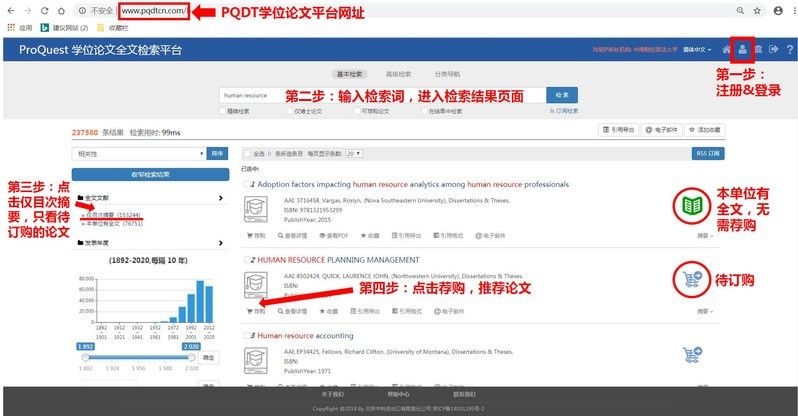Screen dimensions: 798x416
Task: Click the 收窄检索结果 button
Action: (150, 174)
